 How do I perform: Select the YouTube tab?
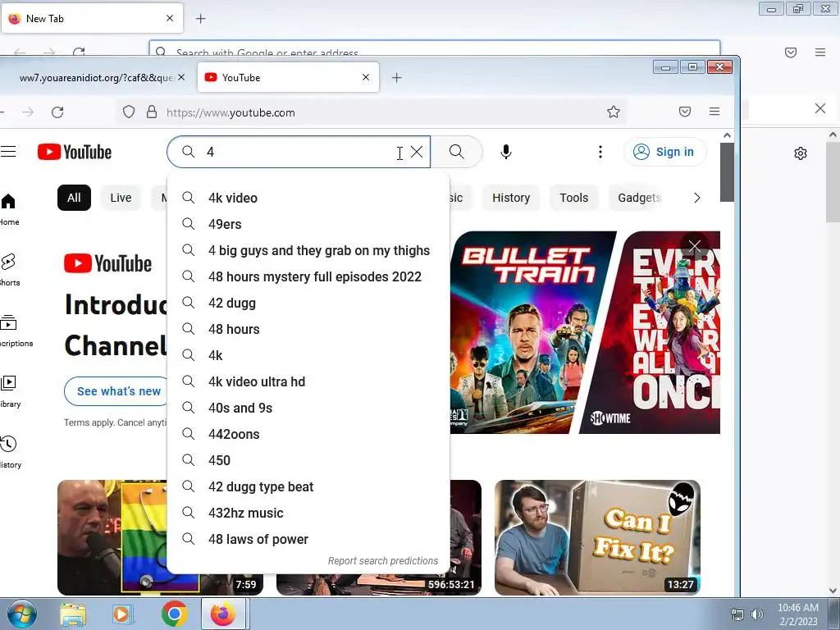[288, 78]
